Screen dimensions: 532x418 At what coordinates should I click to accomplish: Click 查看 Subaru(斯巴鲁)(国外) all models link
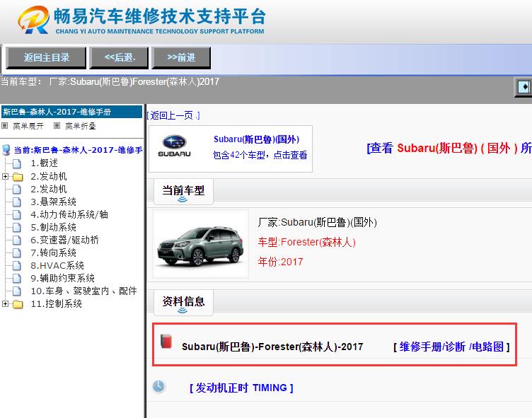click(x=449, y=148)
